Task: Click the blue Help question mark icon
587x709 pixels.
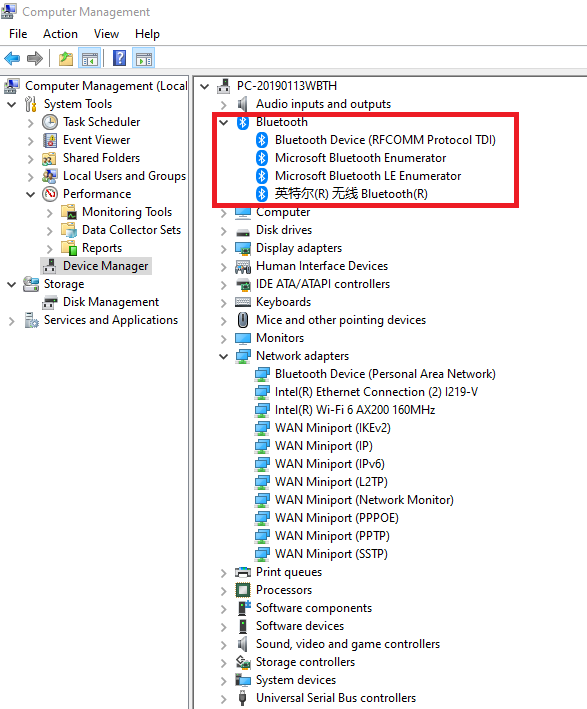Action: point(119,58)
